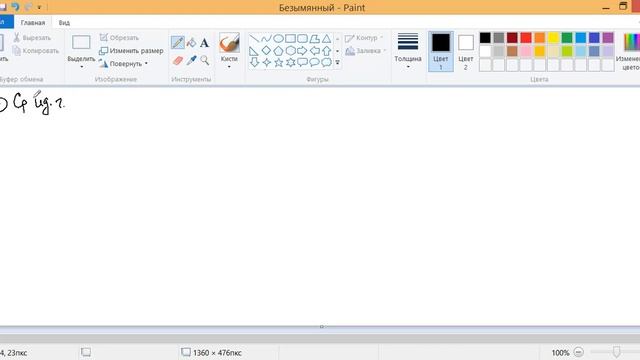Choose the Right arrow shape
The height and width of the screenshot is (360, 640).
(302, 51)
